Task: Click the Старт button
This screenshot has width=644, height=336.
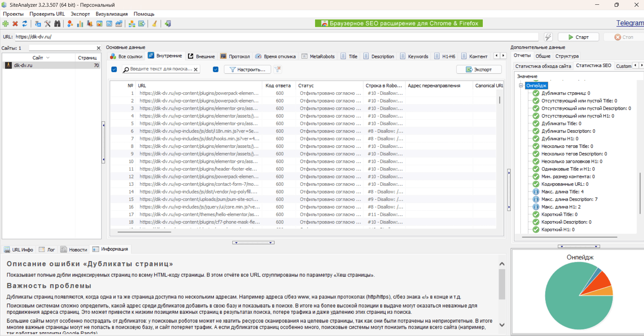Action: coord(579,37)
